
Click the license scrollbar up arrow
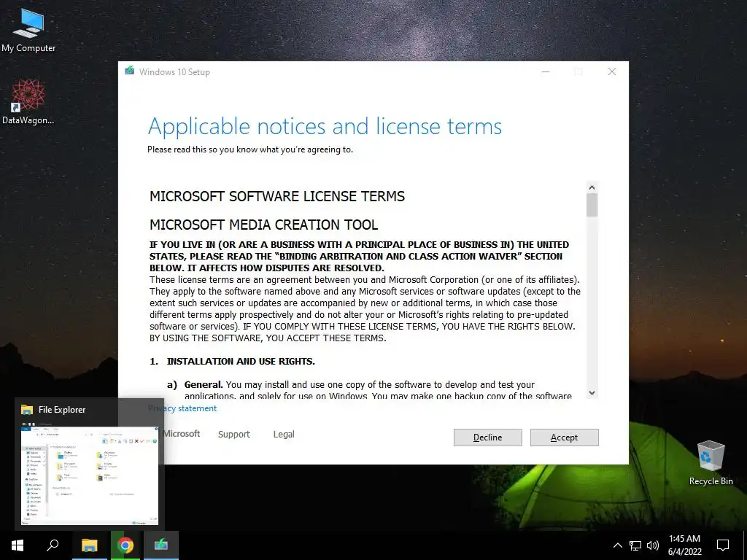click(x=592, y=187)
